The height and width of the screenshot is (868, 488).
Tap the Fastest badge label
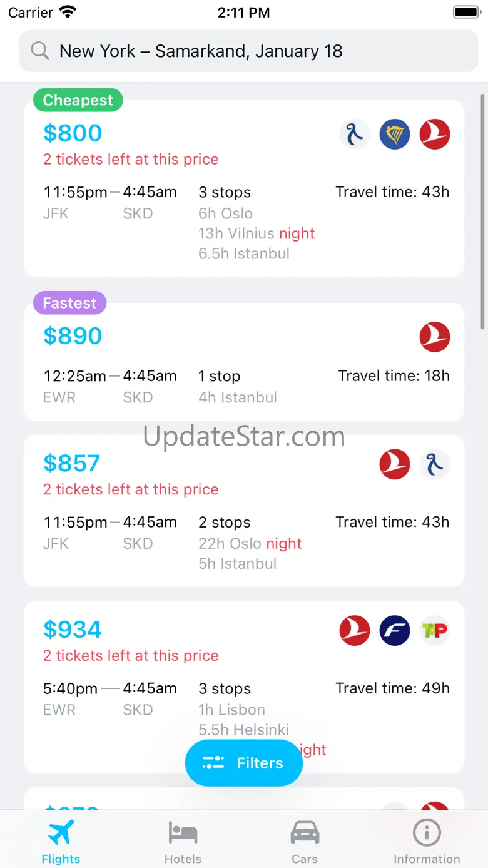(x=69, y=304)
